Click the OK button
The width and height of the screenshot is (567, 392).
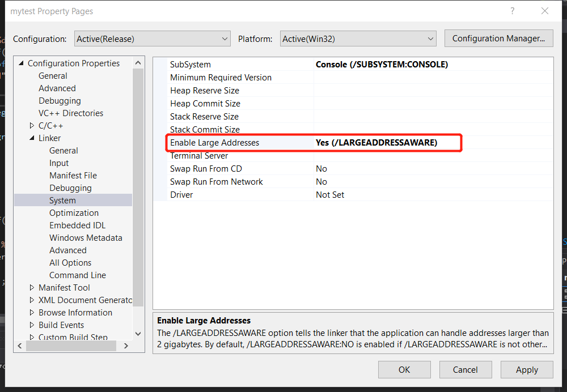click(x=404, y=369)
